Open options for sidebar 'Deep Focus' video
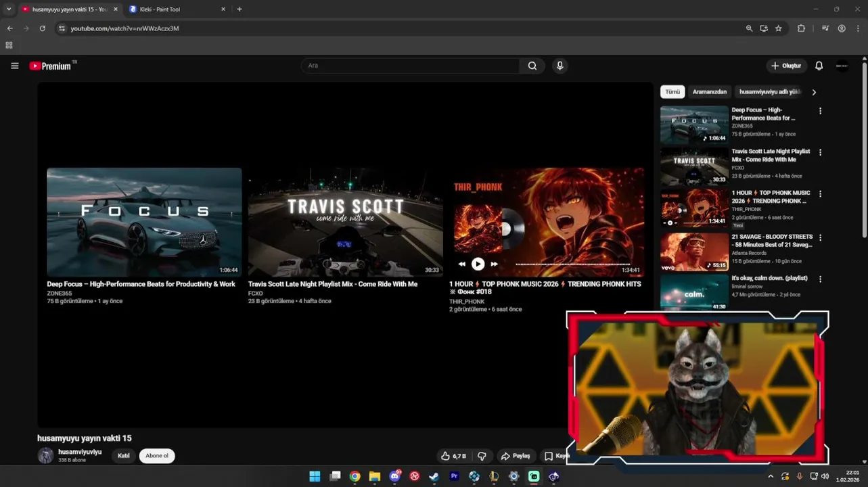Screen dimensions: 868x487 [821, 111]
